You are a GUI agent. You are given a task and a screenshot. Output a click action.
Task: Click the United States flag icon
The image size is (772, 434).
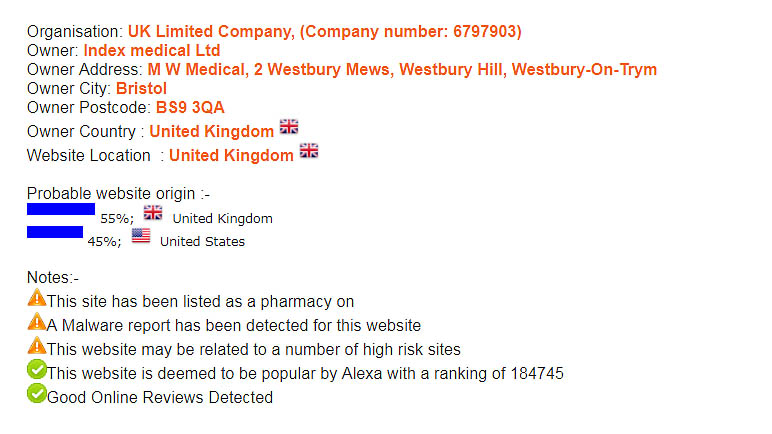point(141,236)
